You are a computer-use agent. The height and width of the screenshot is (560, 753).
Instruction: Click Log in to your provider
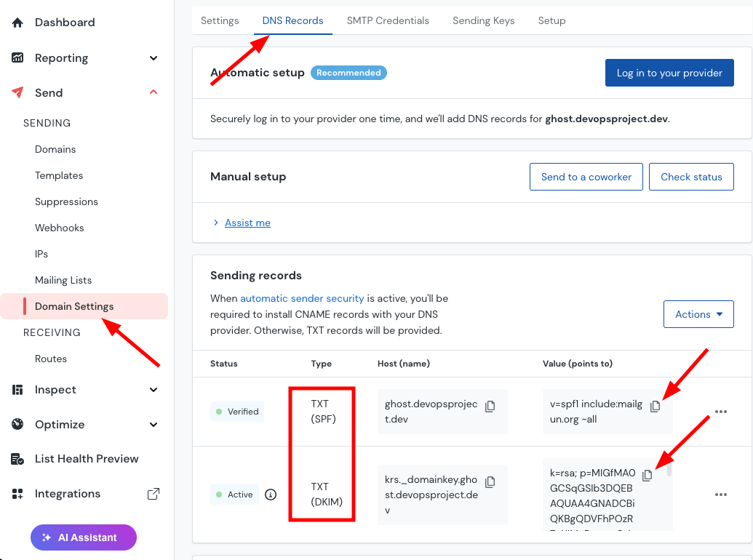(669, 73)
